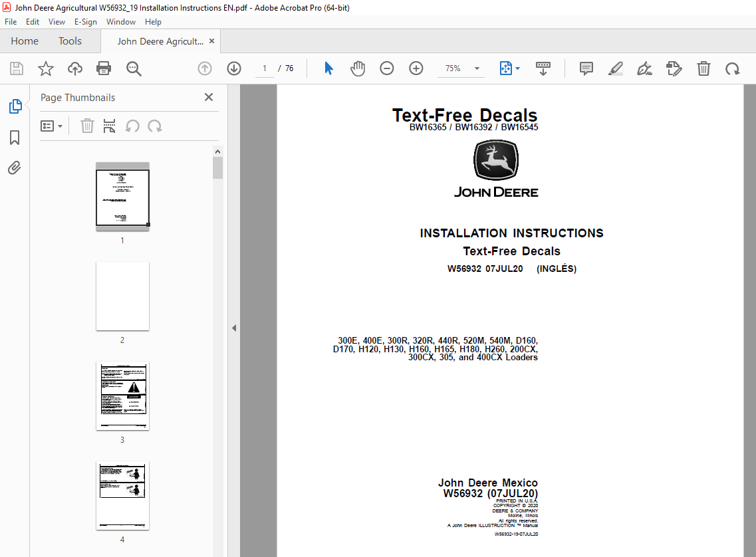This screenshot has width=756, height=557.
Task: Click the 'BW16365 / BW16392 / BW16545' text
Action: [473, 127]
